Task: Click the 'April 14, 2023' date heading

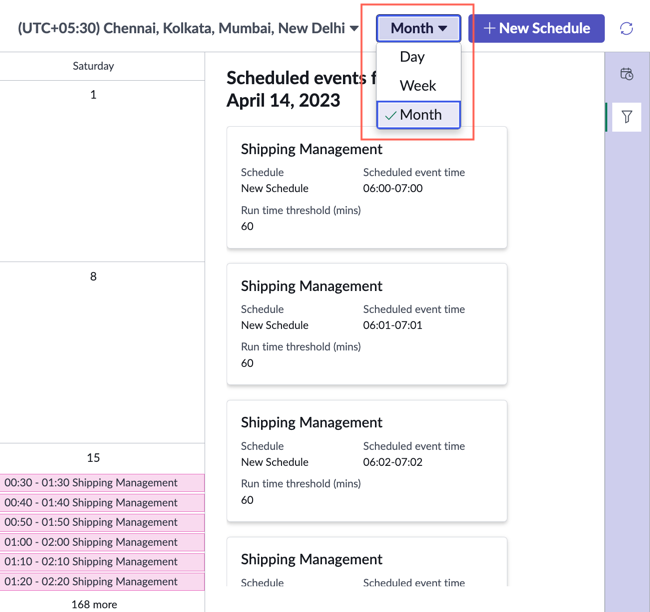Action: 283,100
